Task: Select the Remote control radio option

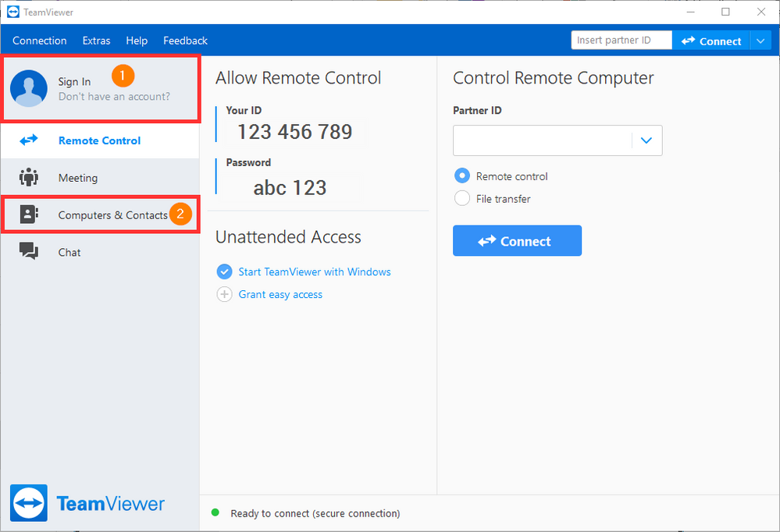Action: click(462, 176)
